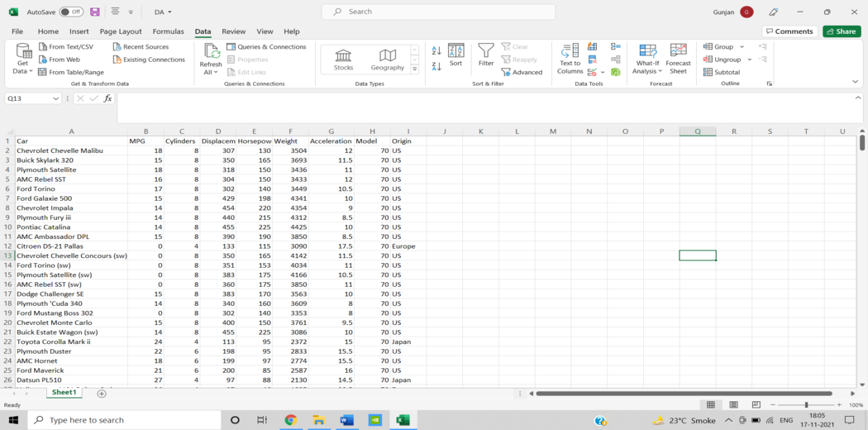This screenshot has width=868, height=430.
Task: Select the Sheet1 tab
Action: (64, 392)
